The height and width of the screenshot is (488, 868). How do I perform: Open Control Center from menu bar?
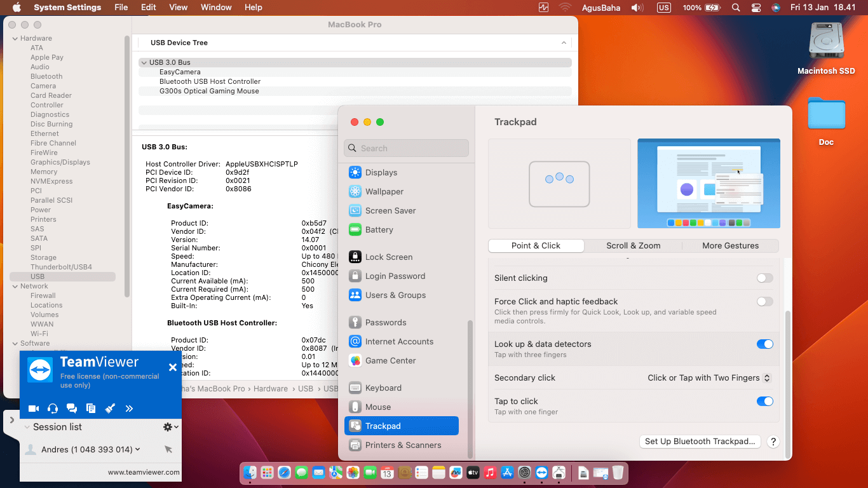click(x=756, y=8)
